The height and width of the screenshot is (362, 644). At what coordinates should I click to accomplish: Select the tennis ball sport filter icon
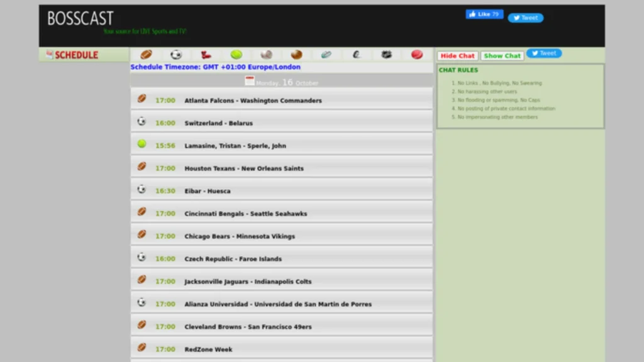(x=236, y=55)
